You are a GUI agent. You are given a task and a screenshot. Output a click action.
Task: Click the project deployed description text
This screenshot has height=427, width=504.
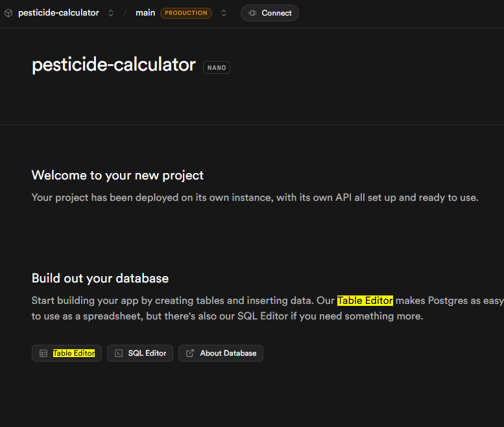[255, 198]
